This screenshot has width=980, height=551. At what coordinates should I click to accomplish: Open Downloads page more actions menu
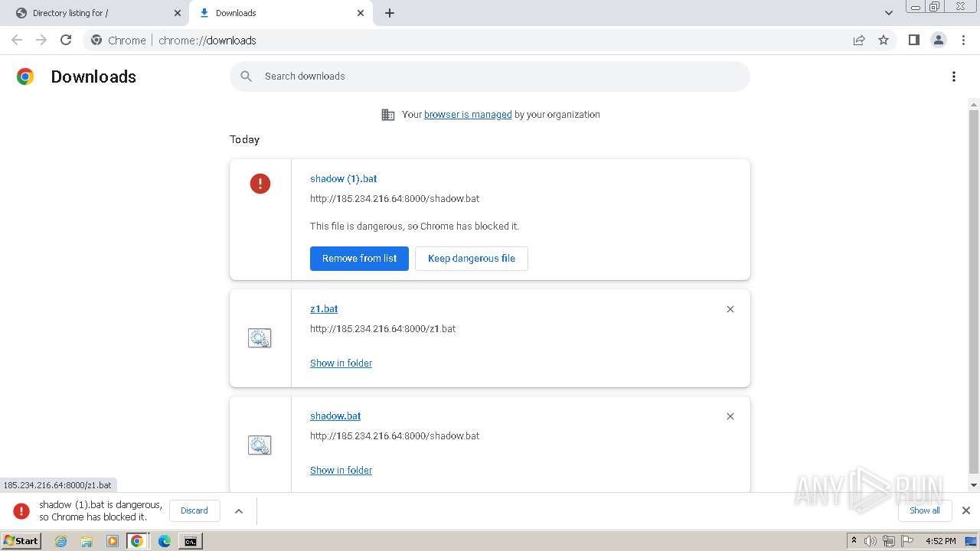click(x=953, y=77)
